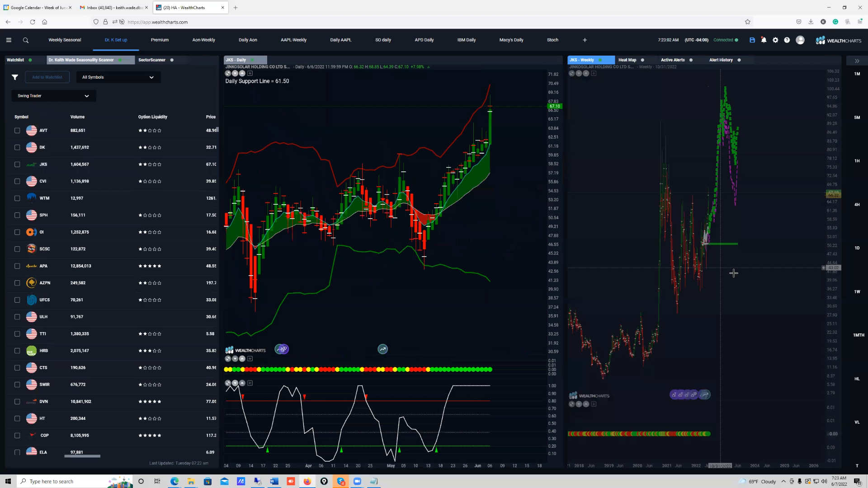Open the hamburger menu in WealthCharts
The image size is (868, 488).
click(9, 40)
